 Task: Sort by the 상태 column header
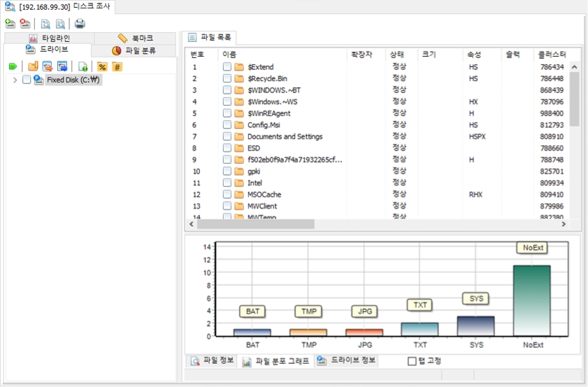coord(401,55)
